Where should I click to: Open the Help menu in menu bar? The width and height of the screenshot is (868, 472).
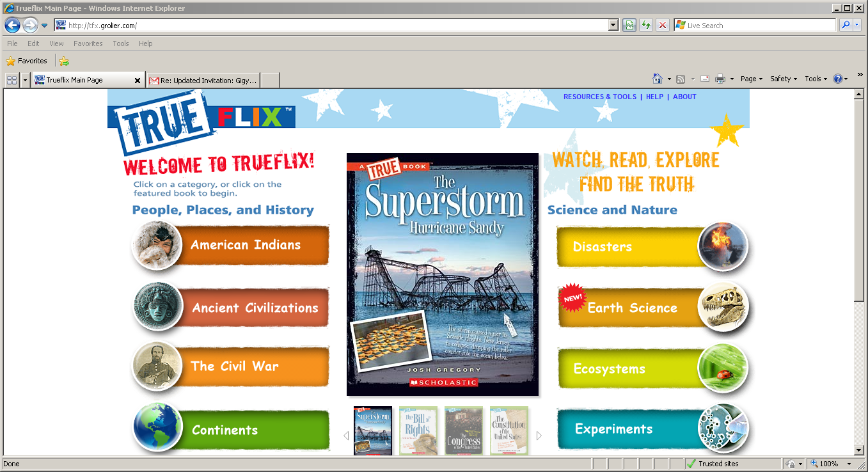[146, 43]
